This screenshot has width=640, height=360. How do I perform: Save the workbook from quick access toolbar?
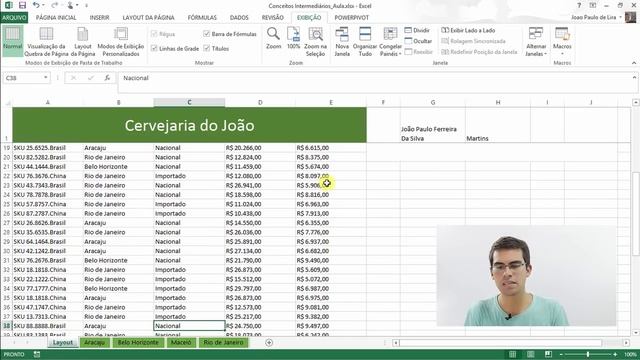[x=22, y=5]
